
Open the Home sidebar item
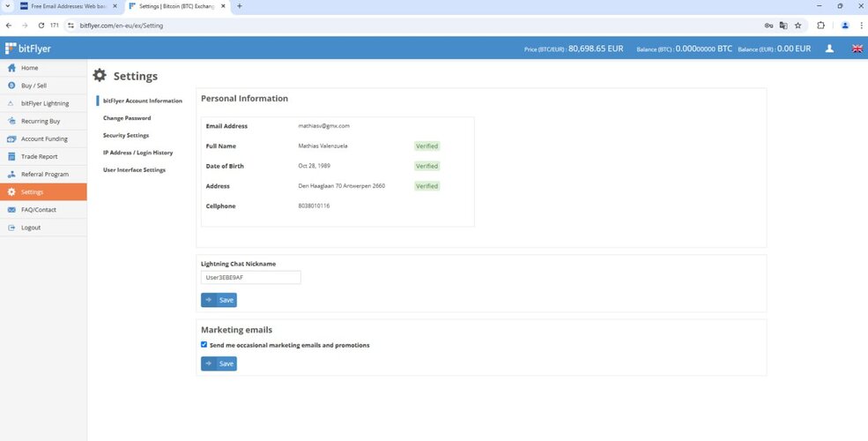click(43, 68)
